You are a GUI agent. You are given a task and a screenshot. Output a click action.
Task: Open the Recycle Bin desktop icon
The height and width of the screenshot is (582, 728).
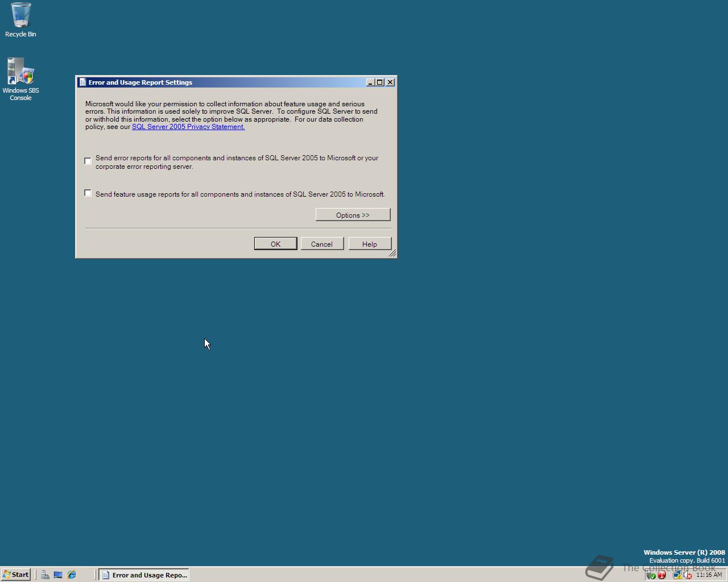click(20, 19)
